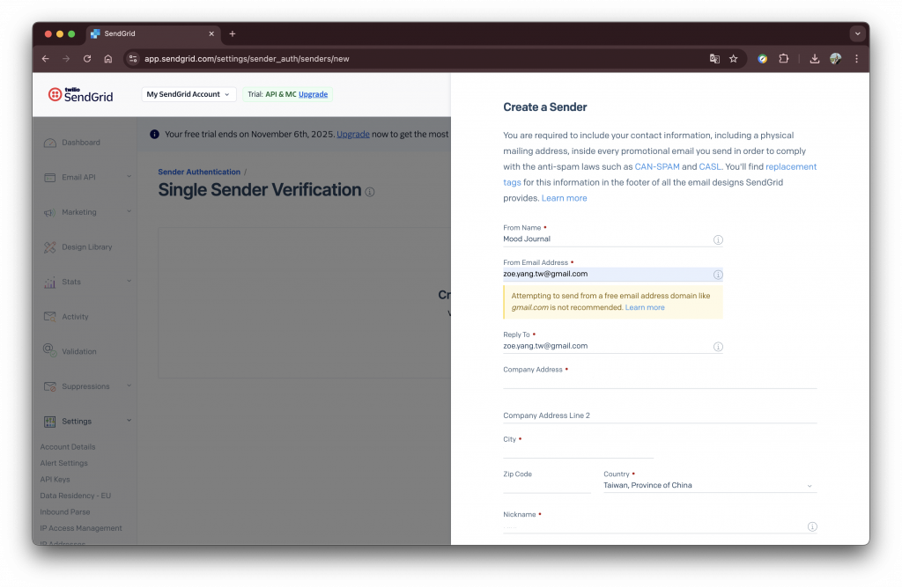Collapse the Settings sidebar section
902x588 pixels.
[x=129, y=421]
